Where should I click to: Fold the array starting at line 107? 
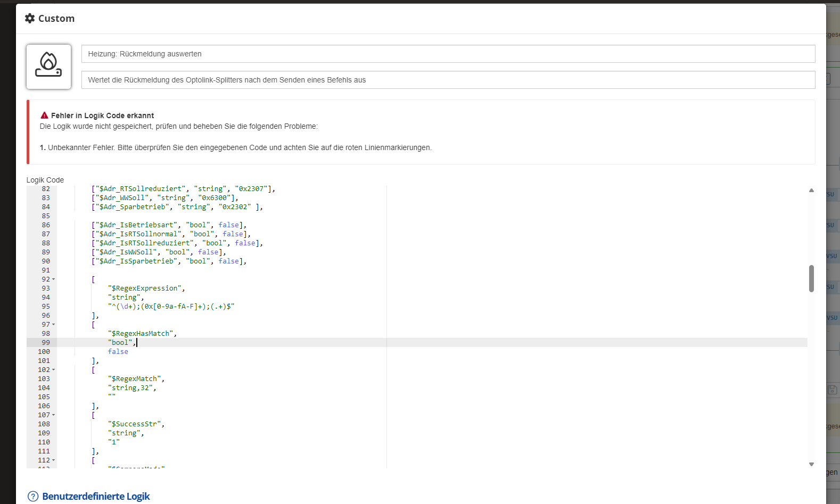tap(54, 415)
